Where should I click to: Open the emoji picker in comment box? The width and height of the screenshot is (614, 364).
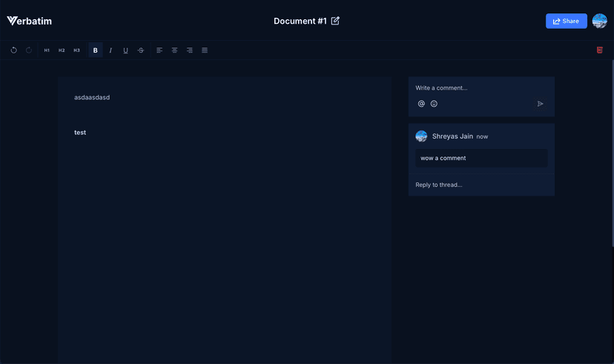(434, 104)
